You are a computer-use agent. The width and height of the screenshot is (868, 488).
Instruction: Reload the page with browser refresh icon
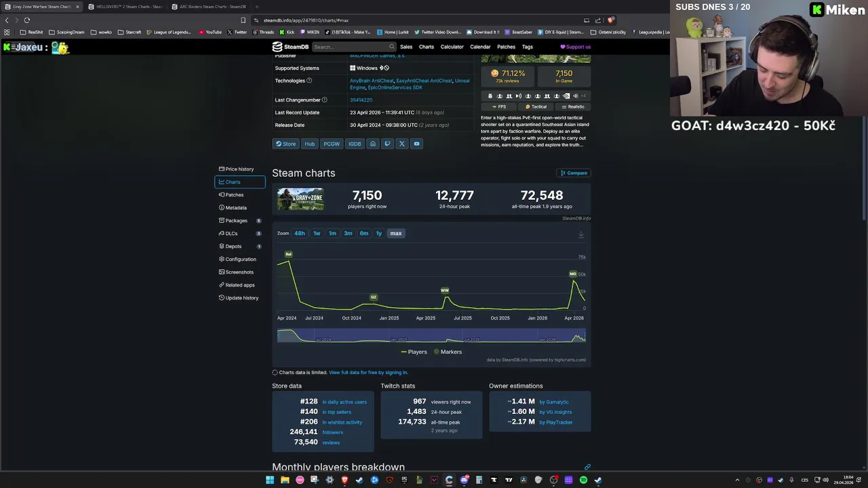coord(27,20)
